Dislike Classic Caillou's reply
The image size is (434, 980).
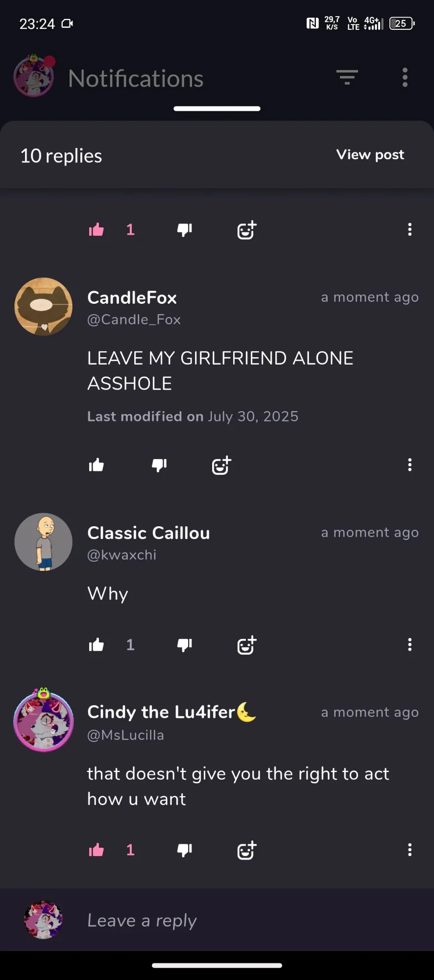point(185,645)
